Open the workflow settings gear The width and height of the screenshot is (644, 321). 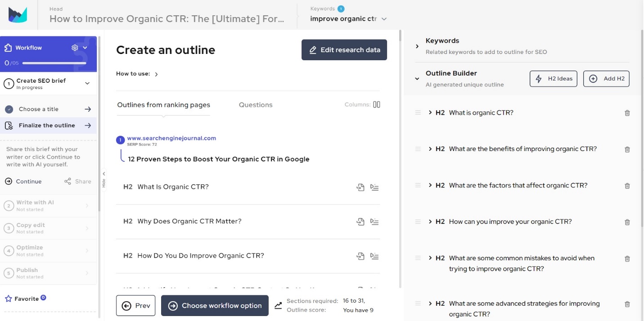[x=75, y=48]
